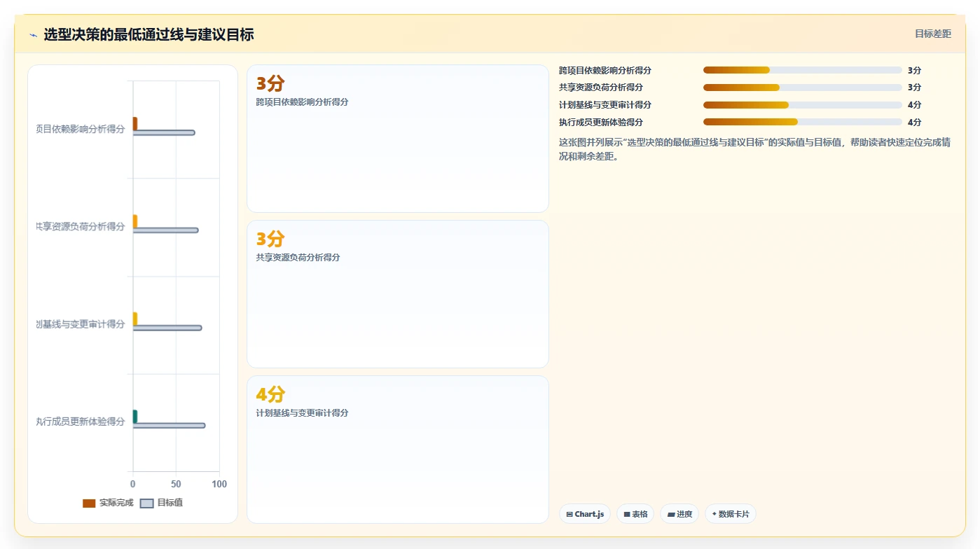The height and width of the screenshot is (549, 980).
Task: Click the target bar for 执行成员更新体验得分 in chart
Action: tap(170, 426)
